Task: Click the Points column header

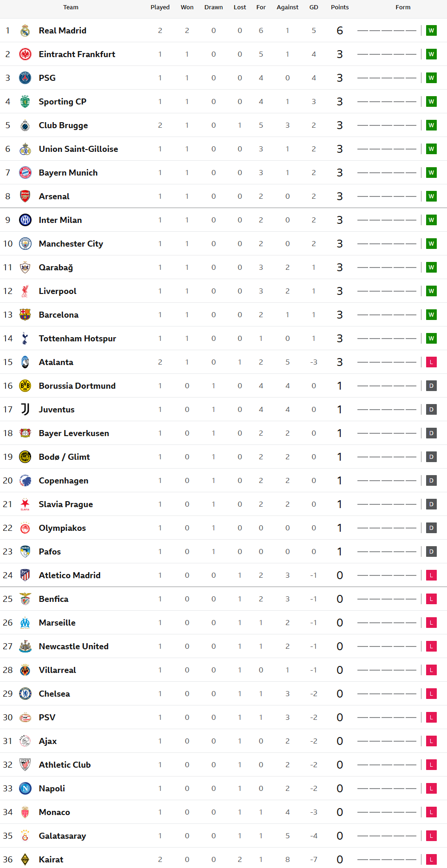Action: click(x=340, y=7)
